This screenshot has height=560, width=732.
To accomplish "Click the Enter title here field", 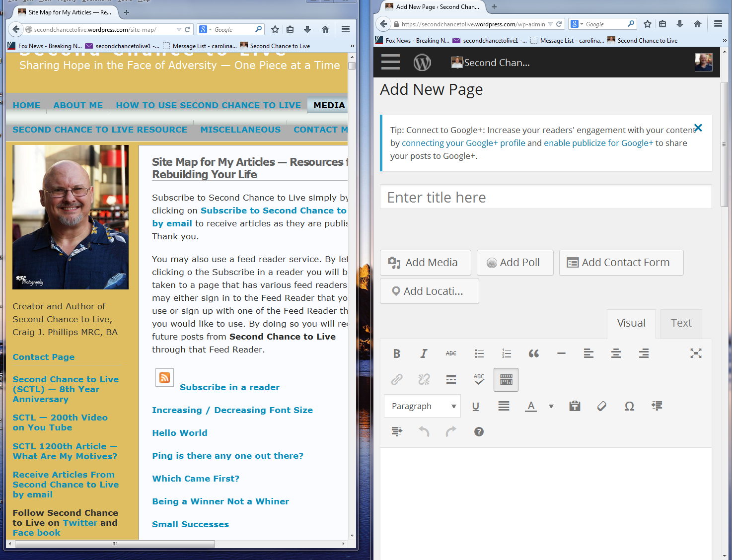I will (x=546, y=198).
